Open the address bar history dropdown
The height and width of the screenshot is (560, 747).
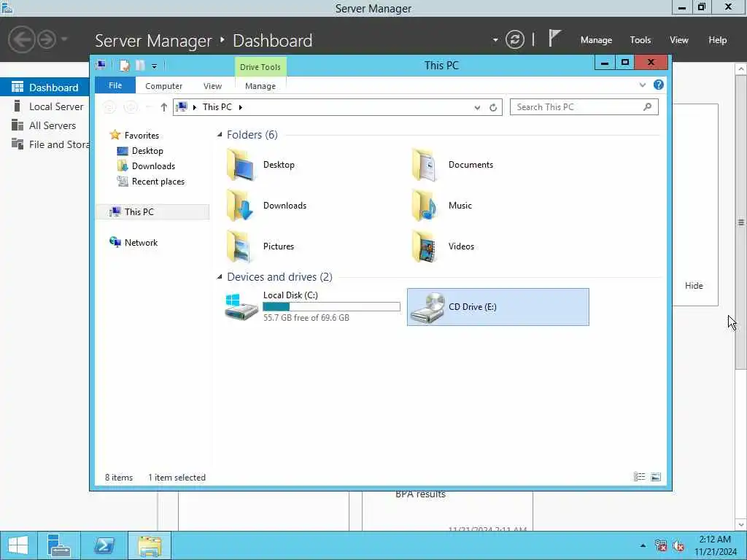tap(477, 108)
